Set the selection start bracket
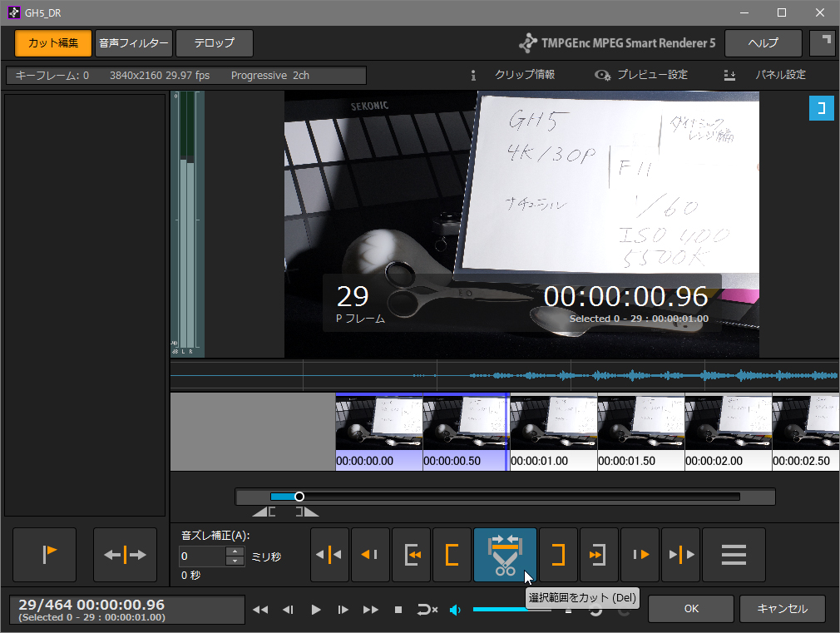Image resolution: width=840 pixels, height=633 pixels. coord(452,555)
